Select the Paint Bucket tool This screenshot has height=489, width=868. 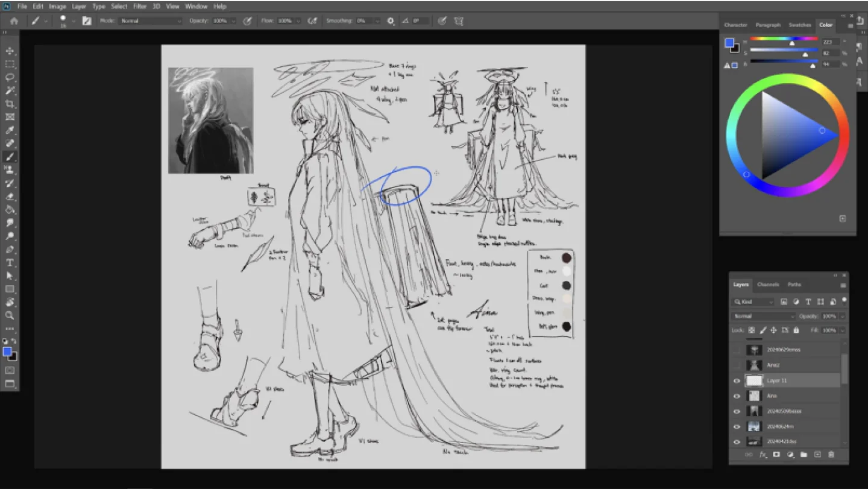point(10,210)
